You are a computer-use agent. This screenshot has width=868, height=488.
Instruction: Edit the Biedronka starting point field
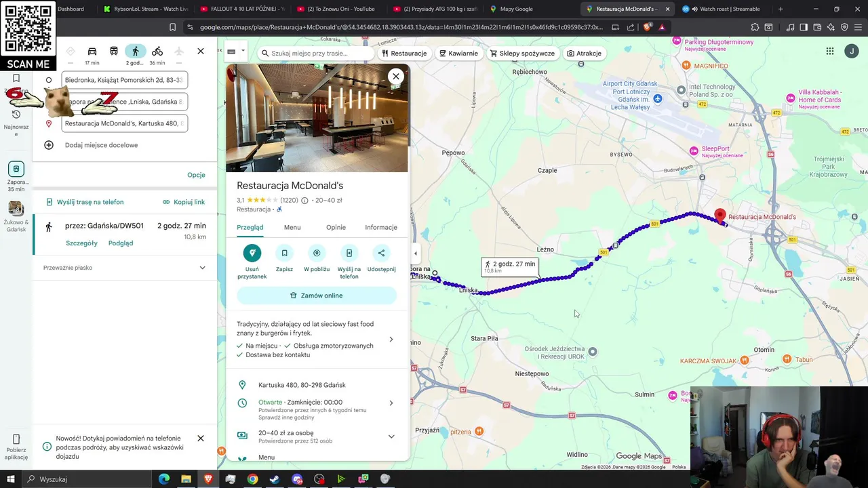125,80
